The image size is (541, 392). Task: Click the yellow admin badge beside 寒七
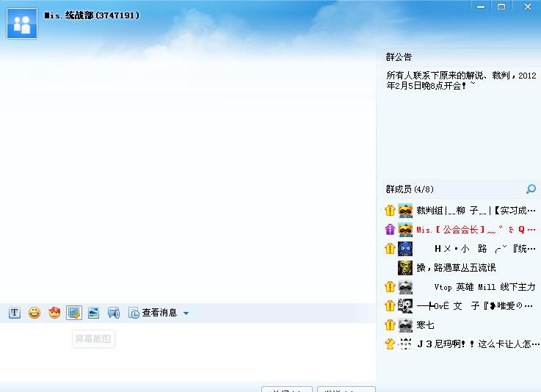[390, 324]
